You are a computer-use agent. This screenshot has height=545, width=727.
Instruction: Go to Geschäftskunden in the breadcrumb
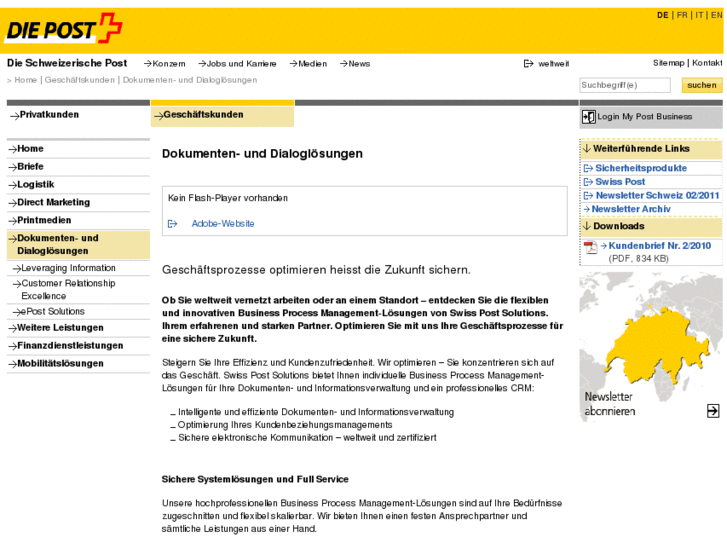(79, 80)
